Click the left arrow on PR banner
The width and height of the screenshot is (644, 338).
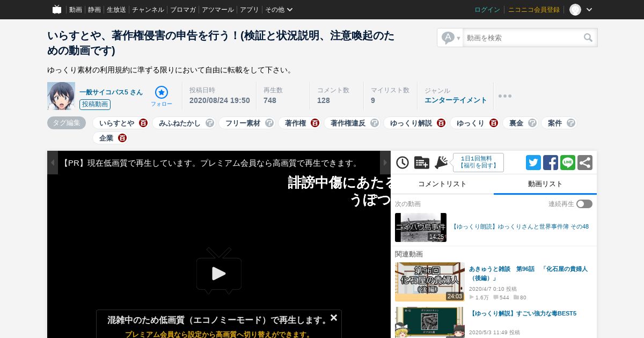coord(53,163)
